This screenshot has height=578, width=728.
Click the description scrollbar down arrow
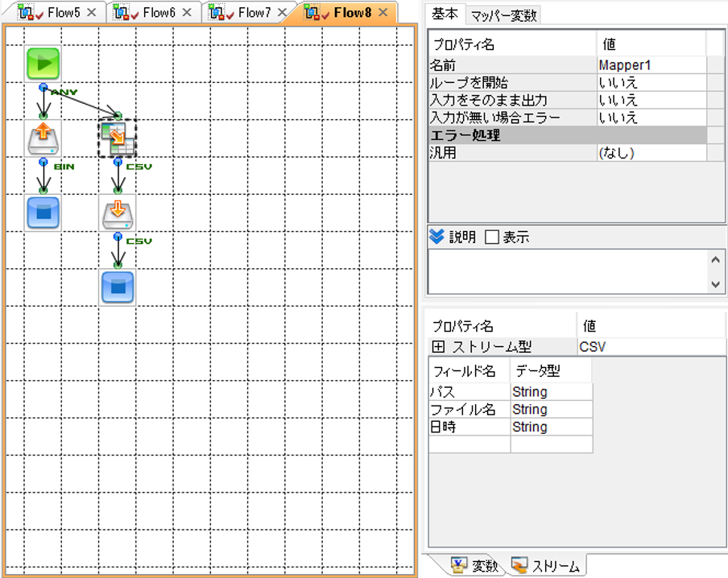tap(715, 284)
